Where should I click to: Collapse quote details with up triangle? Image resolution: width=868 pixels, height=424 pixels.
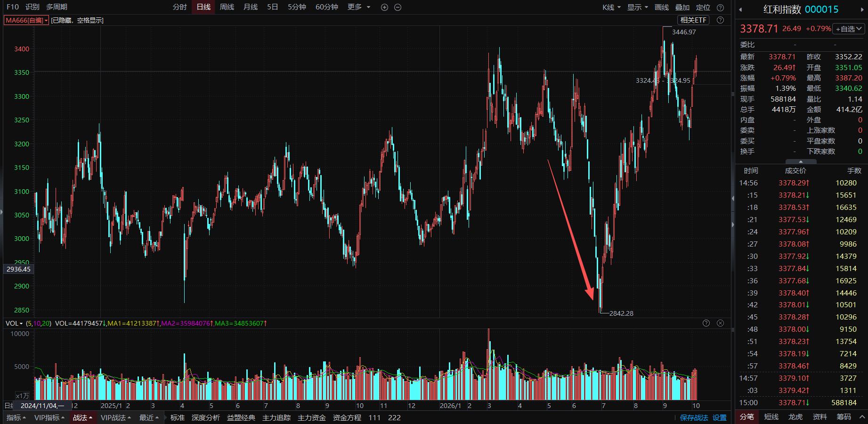[x=801, y=161]
